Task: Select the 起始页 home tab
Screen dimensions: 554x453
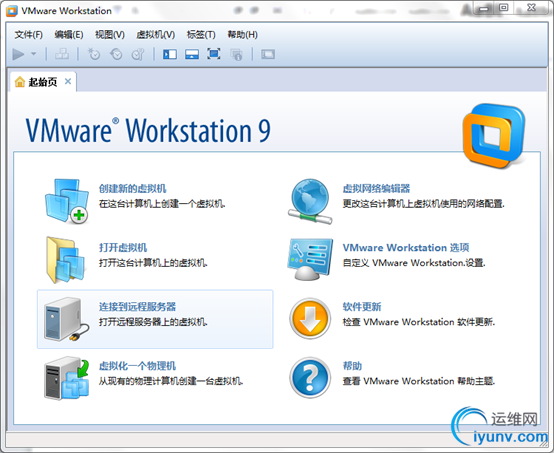Action: coord(42,82)
